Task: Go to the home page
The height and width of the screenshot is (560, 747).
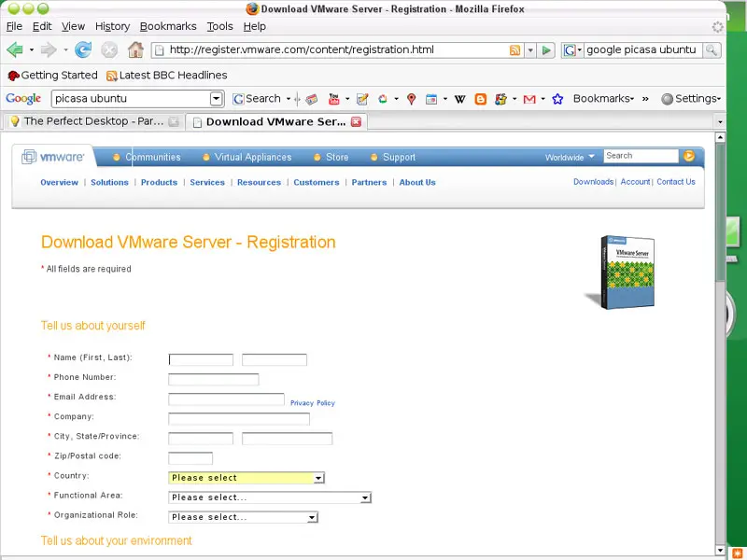Action: click(x=135, y=49)
